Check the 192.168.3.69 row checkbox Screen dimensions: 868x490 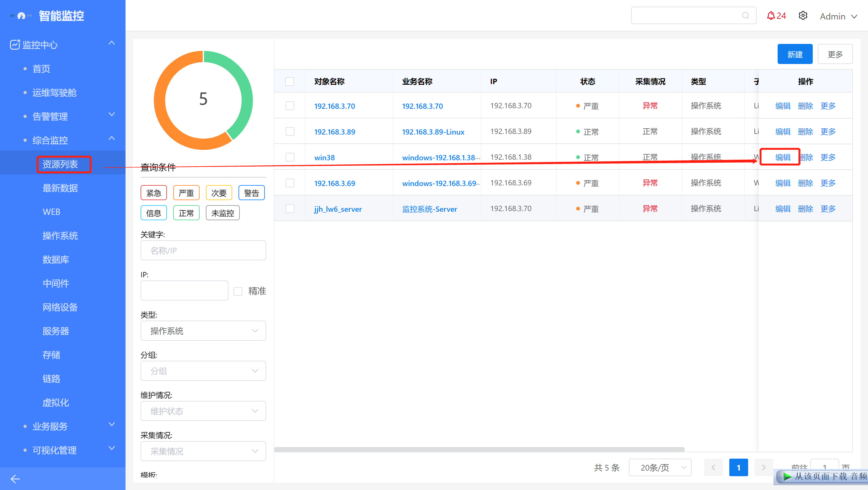(290, 183)
